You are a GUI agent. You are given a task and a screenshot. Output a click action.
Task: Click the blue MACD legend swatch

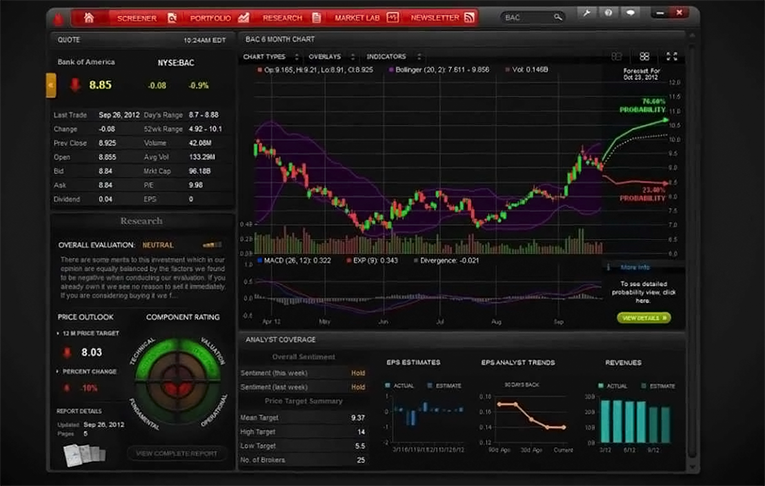pos(260,261)
